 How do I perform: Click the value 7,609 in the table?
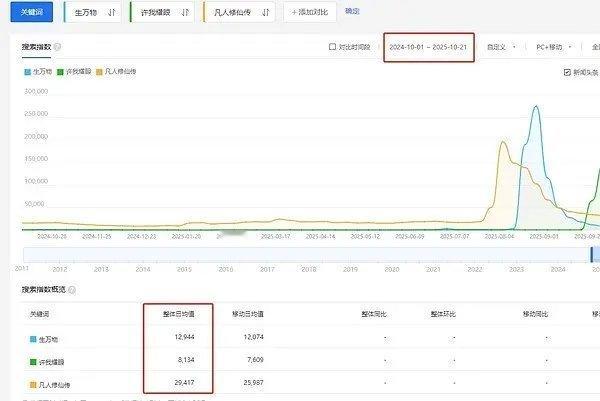255,360
